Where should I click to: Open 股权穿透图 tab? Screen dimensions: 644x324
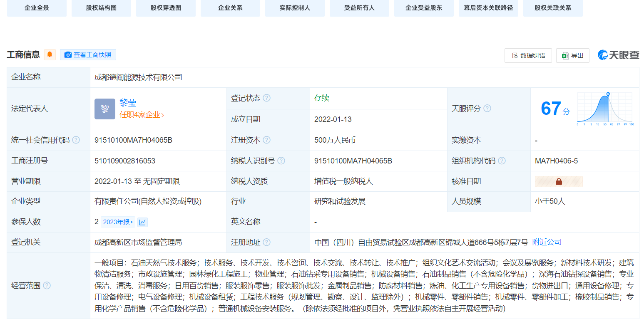166,8
